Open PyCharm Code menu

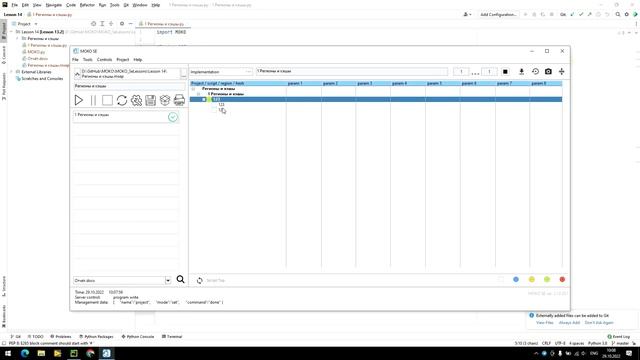(x=71, y=5)
